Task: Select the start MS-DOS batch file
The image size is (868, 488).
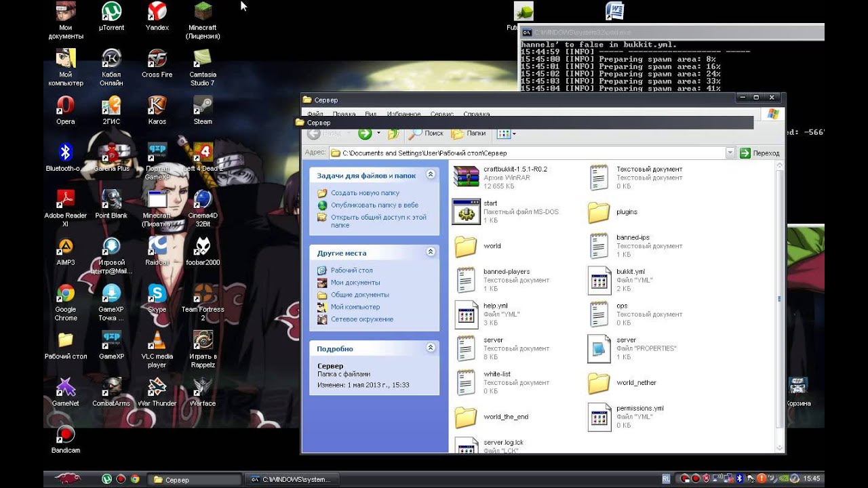Action: [x=507, y=211]
